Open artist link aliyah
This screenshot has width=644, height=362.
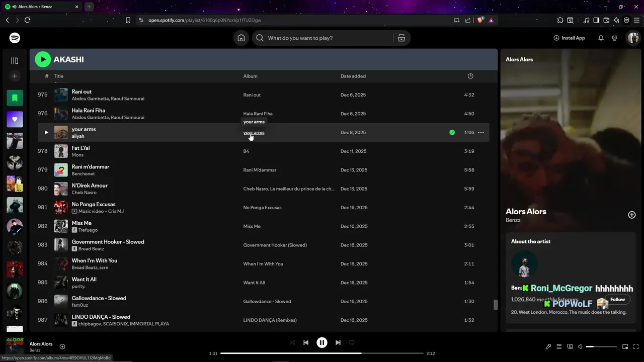[x=78, y=136]
